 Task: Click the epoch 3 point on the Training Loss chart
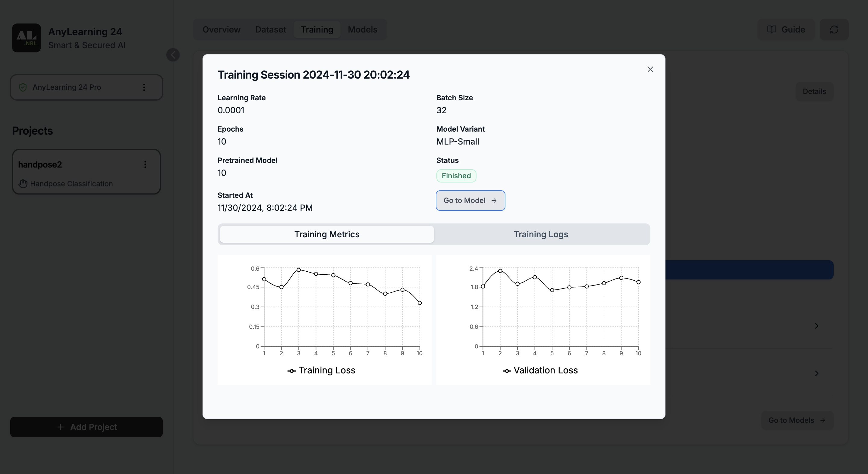(299, 270)
